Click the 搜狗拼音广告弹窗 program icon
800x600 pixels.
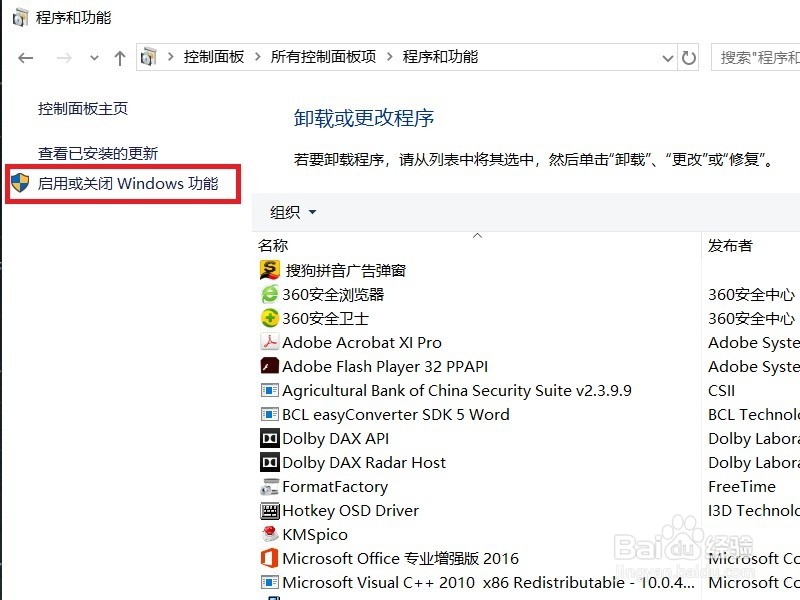click(x=270, y=270)
